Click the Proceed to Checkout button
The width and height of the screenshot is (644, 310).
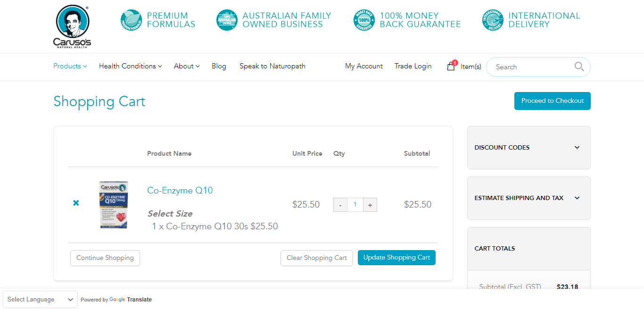(x=553, y=101)
